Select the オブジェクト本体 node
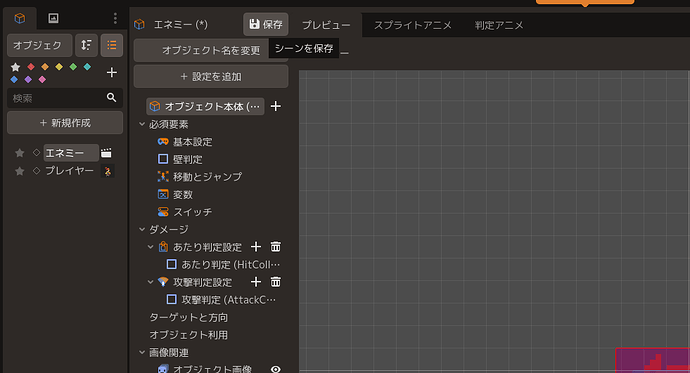 point(205,106)
